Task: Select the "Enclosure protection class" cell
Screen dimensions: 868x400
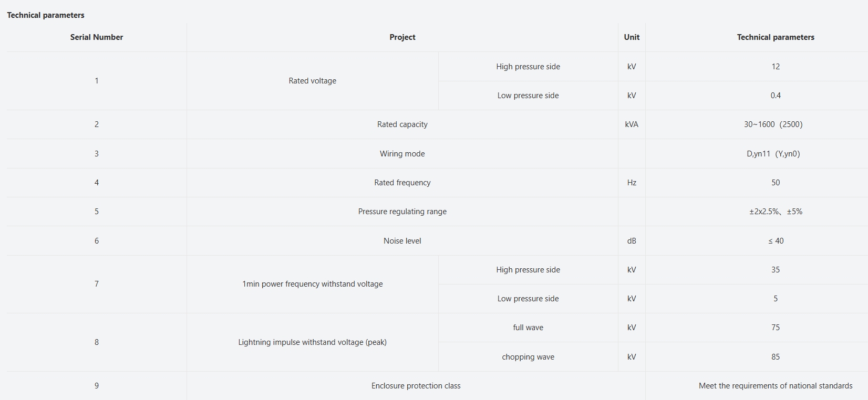Action: point(416,386)
